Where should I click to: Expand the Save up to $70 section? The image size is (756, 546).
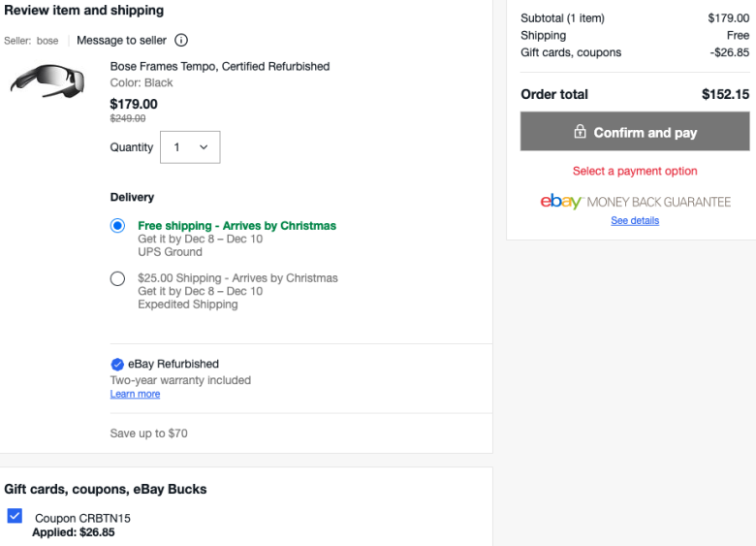pyautogui.click(x=148, y=434)
